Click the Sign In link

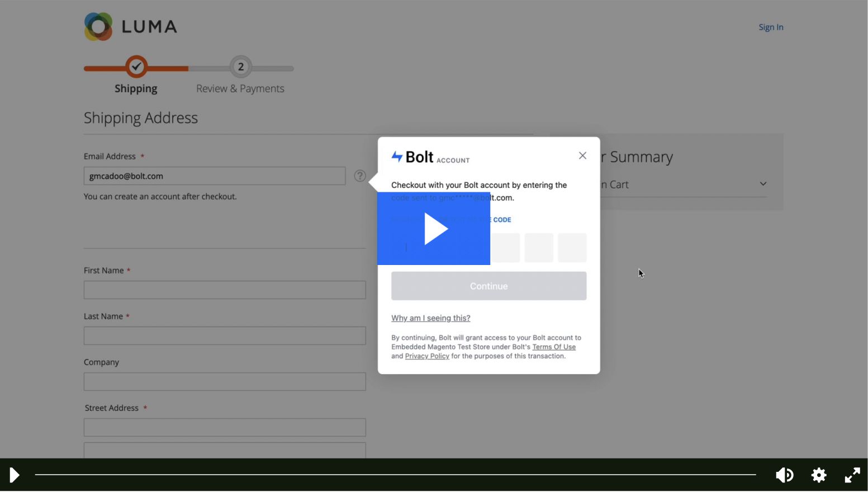pyautogui.click(x=771, y=26)
